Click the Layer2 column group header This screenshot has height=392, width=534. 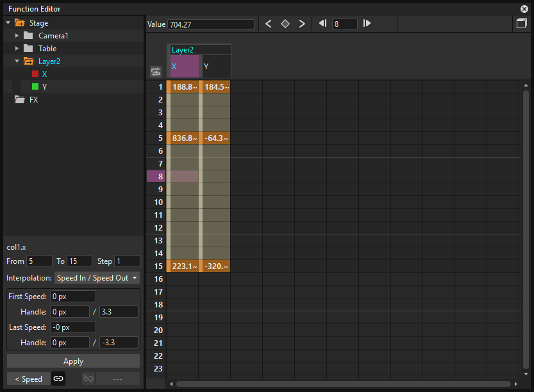click(x=201, y=50)
